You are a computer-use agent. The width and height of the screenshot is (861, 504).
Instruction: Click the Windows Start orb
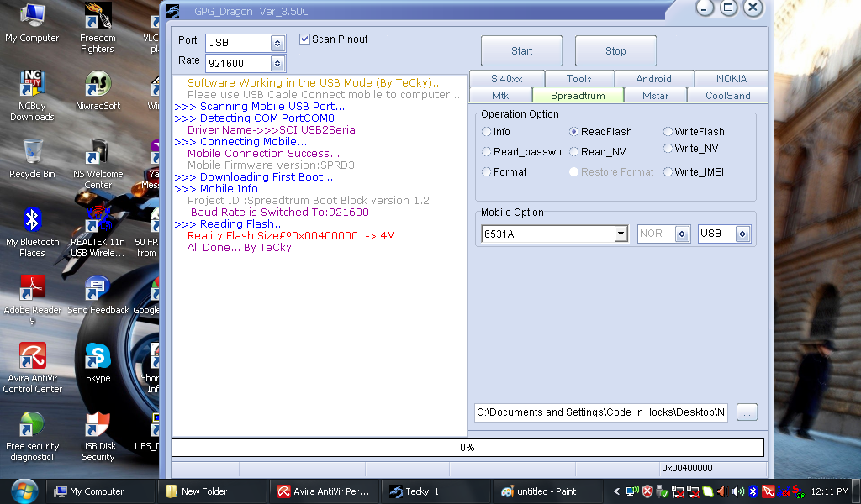(x=24, y=491)
